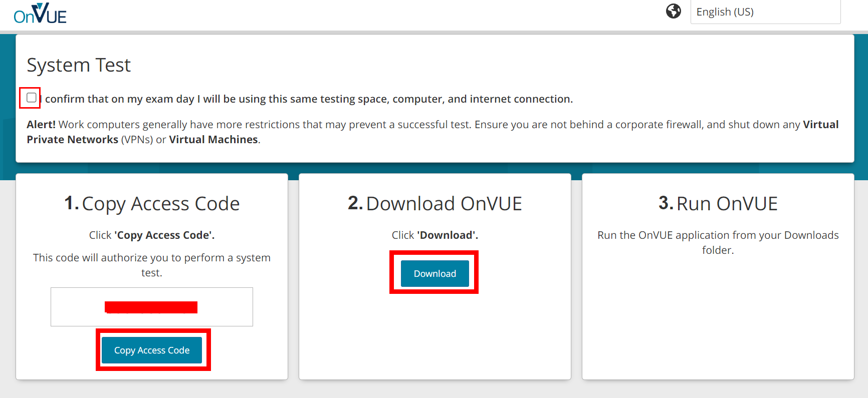The width and height of the screenshot is (868, 398).
Task: Click the OnVUE logo
Action: point(40,14)
